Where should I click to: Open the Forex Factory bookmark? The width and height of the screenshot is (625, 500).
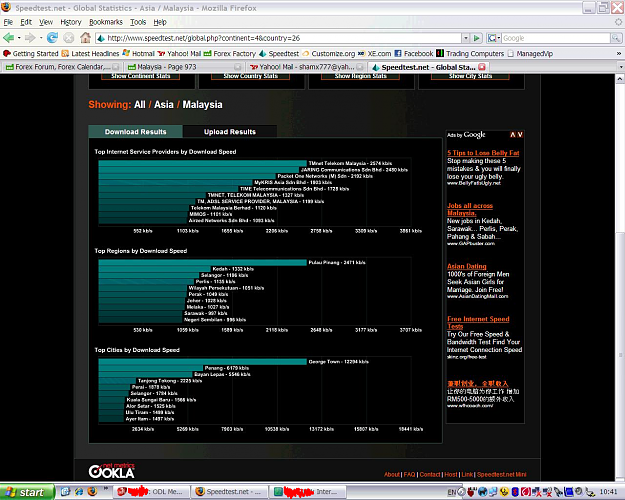(x=230, y=53)
